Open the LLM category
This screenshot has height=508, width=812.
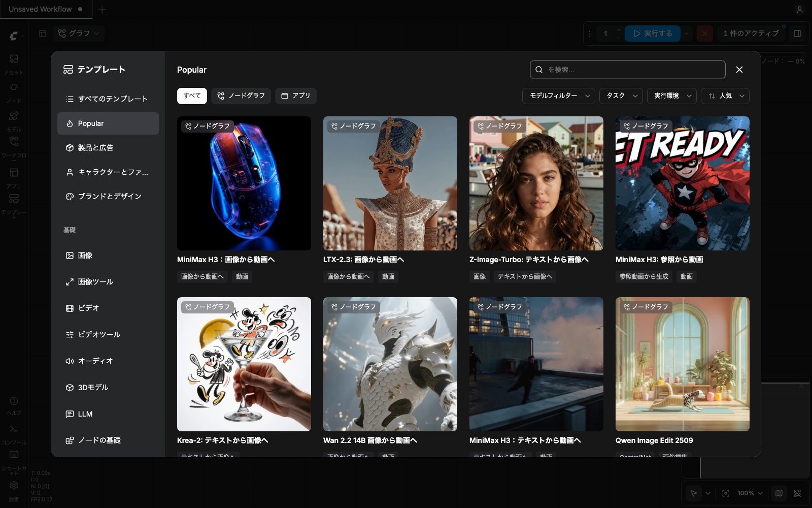(108, 414)
